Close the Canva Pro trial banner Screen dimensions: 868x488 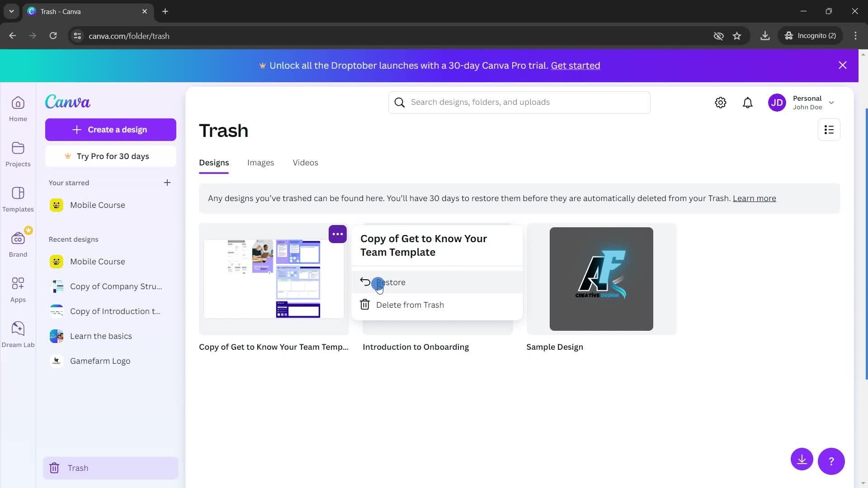click(x=843, y=66)
